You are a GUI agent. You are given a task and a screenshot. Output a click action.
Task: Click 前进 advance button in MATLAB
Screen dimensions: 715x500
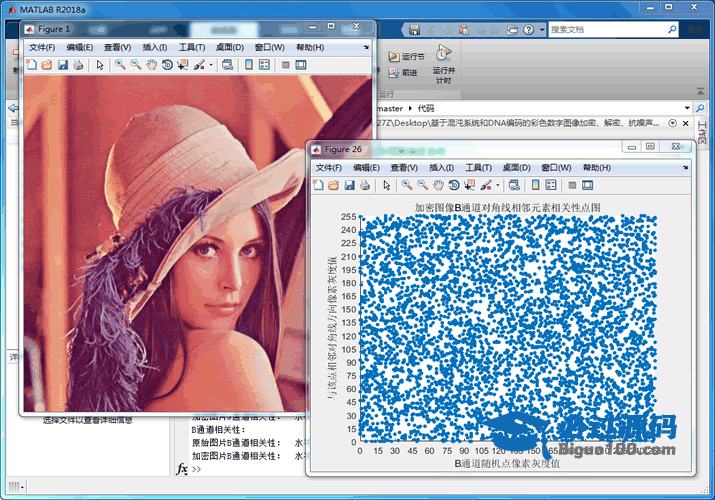pos(403,72)
